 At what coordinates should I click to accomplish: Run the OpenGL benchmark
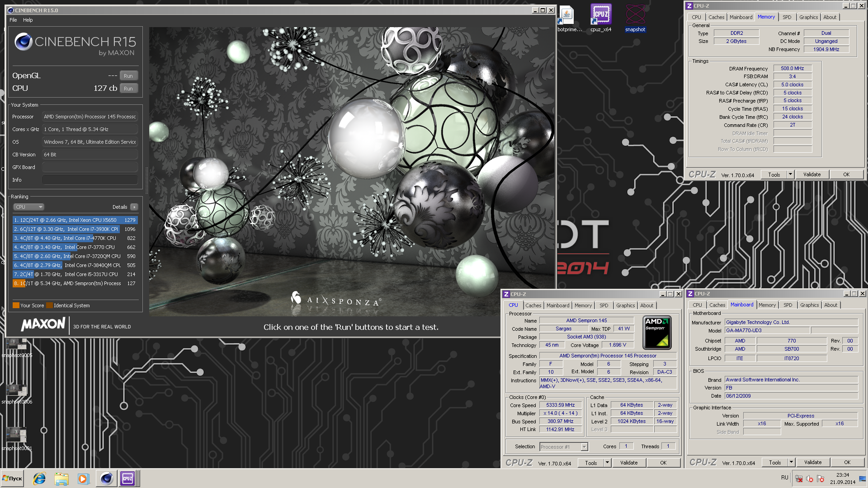128,76
